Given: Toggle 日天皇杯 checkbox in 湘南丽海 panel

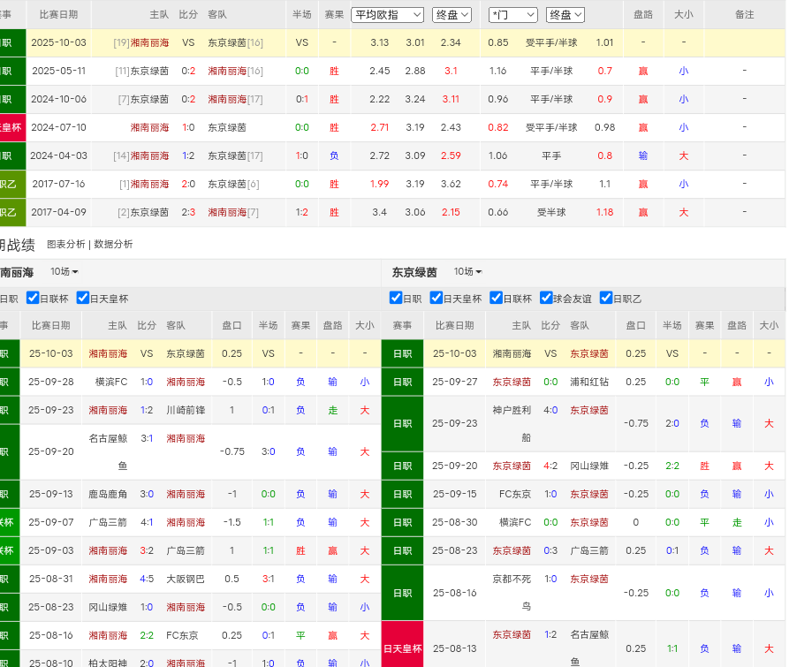Looking at the screenshot, I should (83, 299).
